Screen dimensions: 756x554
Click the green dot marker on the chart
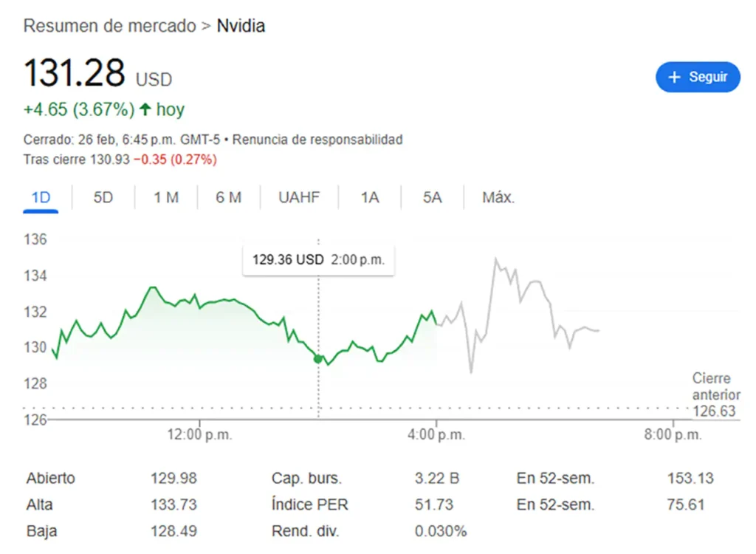(318, 358)
